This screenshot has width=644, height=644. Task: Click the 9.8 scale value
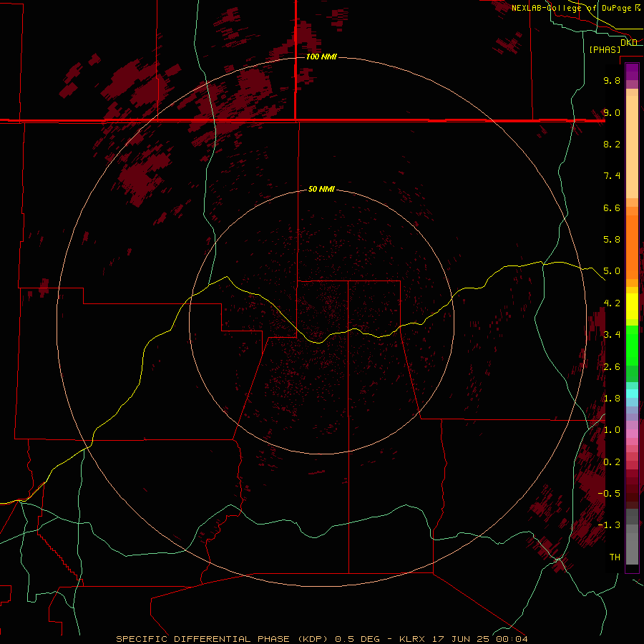612,80
